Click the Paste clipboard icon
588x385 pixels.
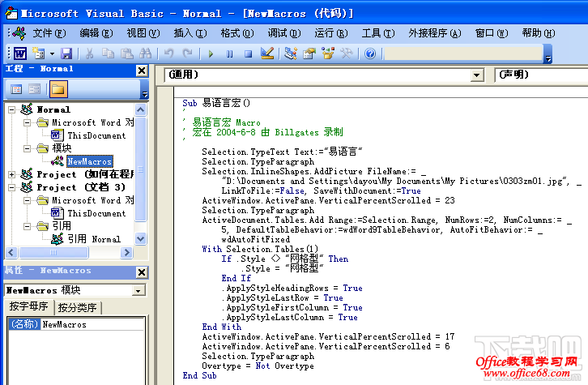pyautogui.click(x=126, y=53)
